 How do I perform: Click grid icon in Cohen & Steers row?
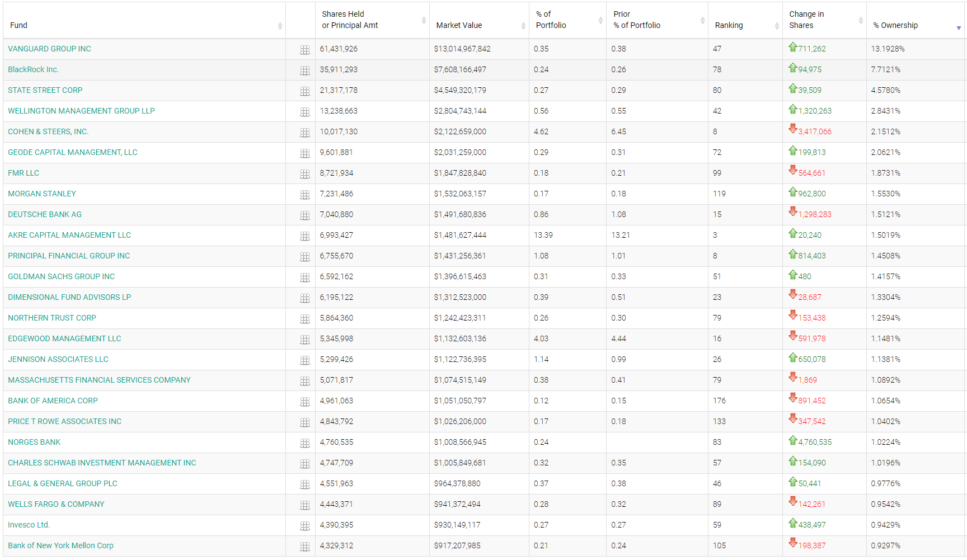(305, 133)
